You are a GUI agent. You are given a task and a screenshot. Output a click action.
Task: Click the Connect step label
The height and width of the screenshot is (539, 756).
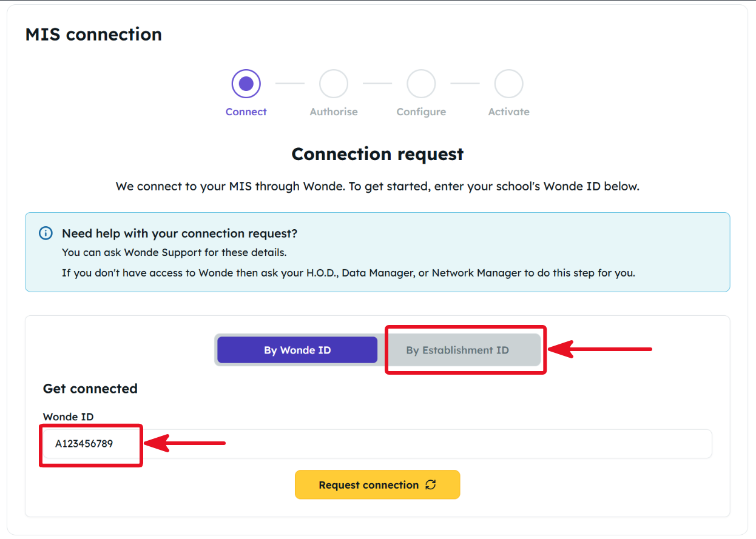pos(246,112)
